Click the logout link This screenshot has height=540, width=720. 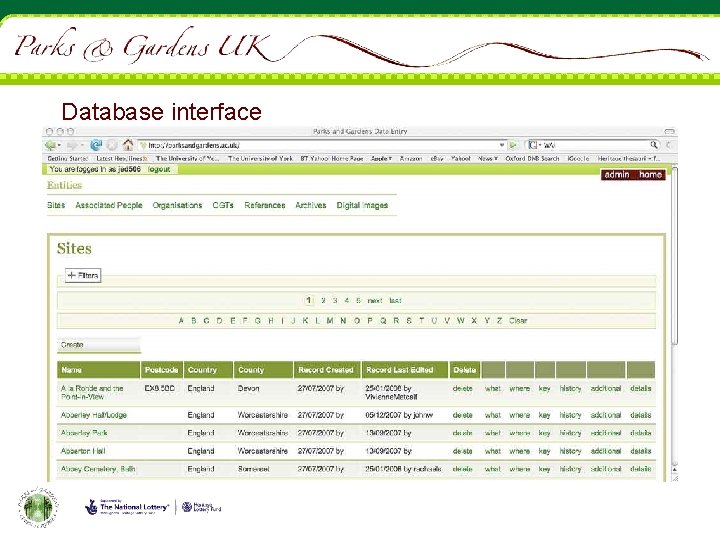159,169
